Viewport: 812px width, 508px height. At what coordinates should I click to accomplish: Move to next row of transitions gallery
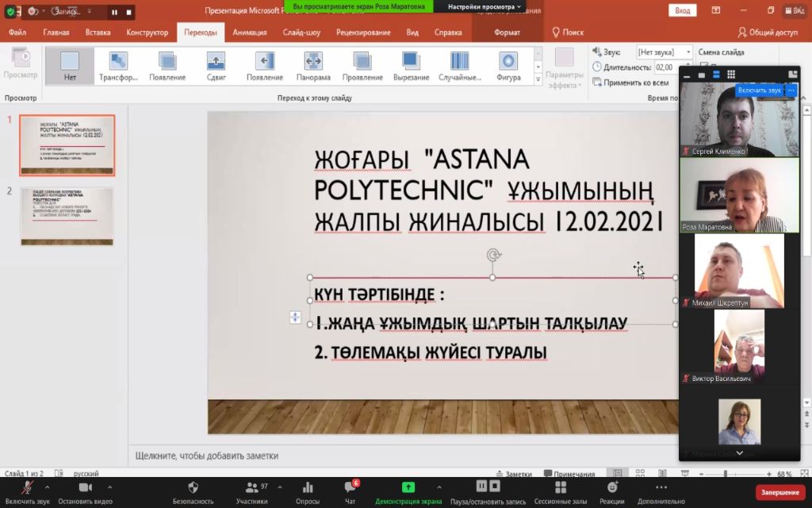538,67
